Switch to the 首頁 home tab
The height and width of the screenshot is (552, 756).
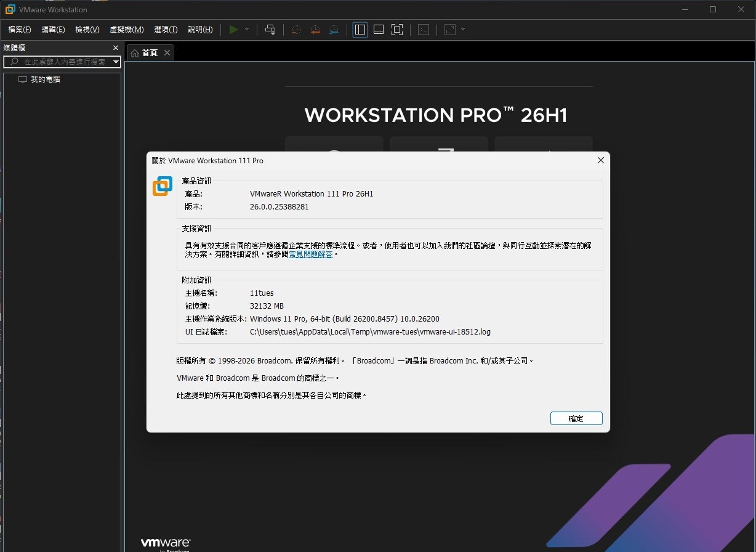click(150, 53)
